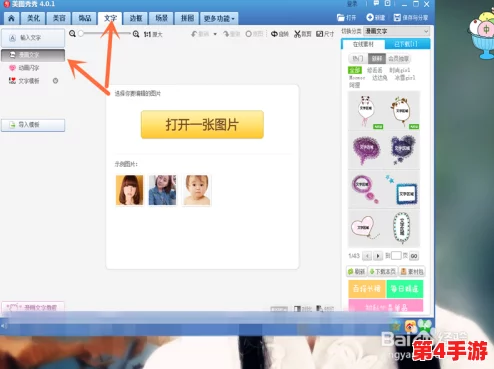The width and height of the screenshot is (494, 369).
Task: Select the 会员独享 filter button
Action: click(x=398, y=59)
